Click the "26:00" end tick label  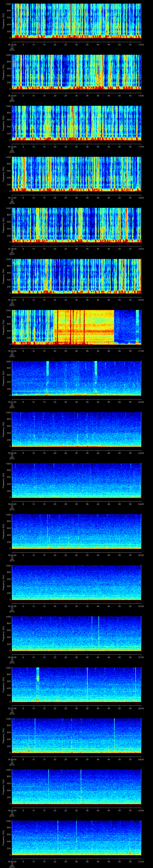141,606
